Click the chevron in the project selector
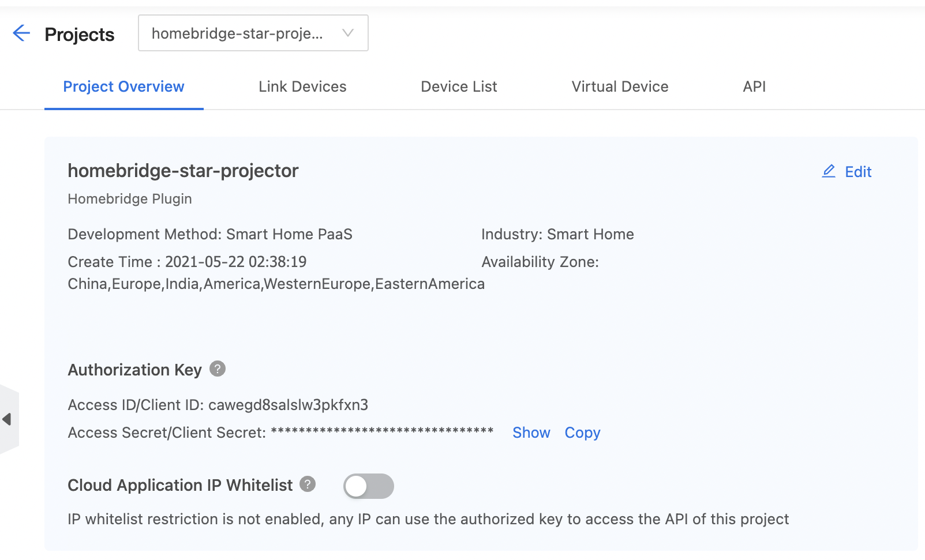The width and height of the screenshot is (925, 560). click(348, 33)
